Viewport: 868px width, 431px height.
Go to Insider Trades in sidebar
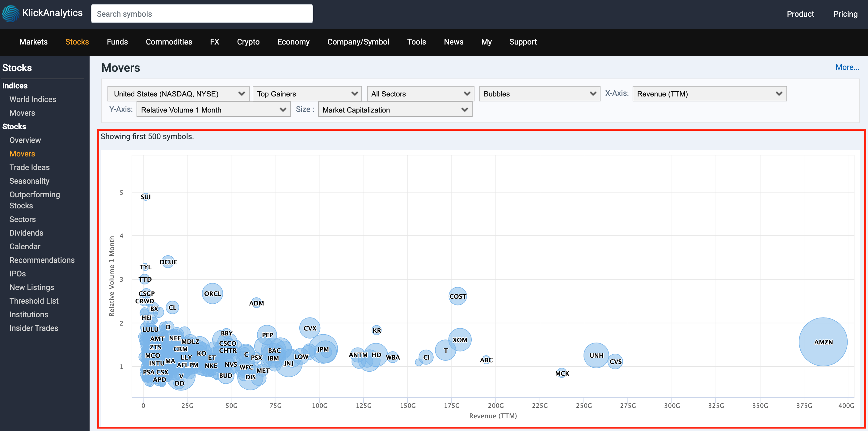click(x=34, y=328)
